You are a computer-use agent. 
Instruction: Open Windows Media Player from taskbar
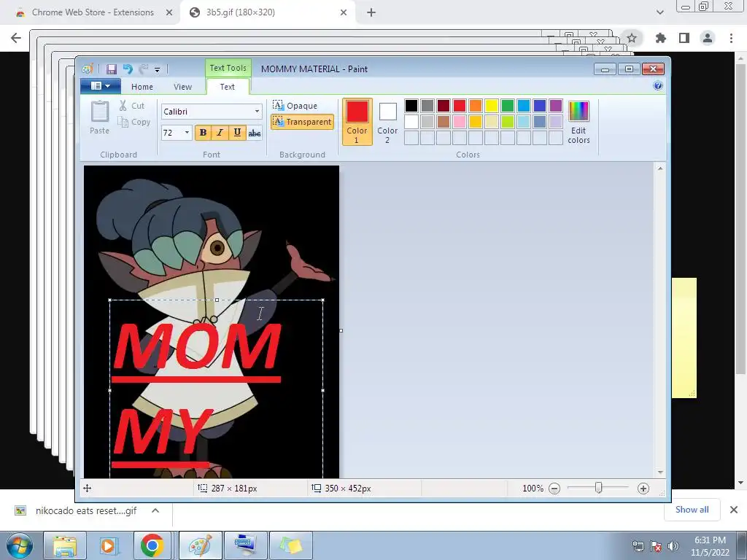108,545
